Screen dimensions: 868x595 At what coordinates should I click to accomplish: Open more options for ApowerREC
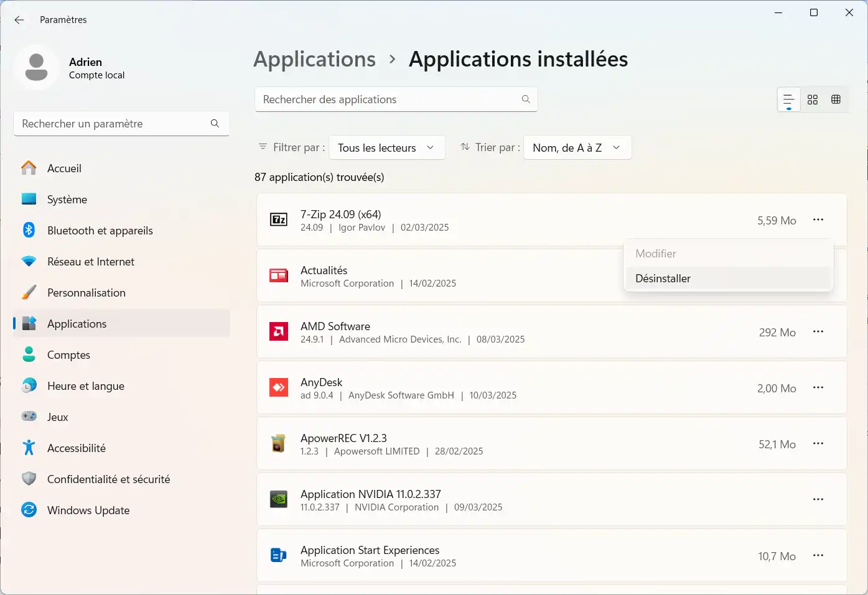(x=818, y=443)
